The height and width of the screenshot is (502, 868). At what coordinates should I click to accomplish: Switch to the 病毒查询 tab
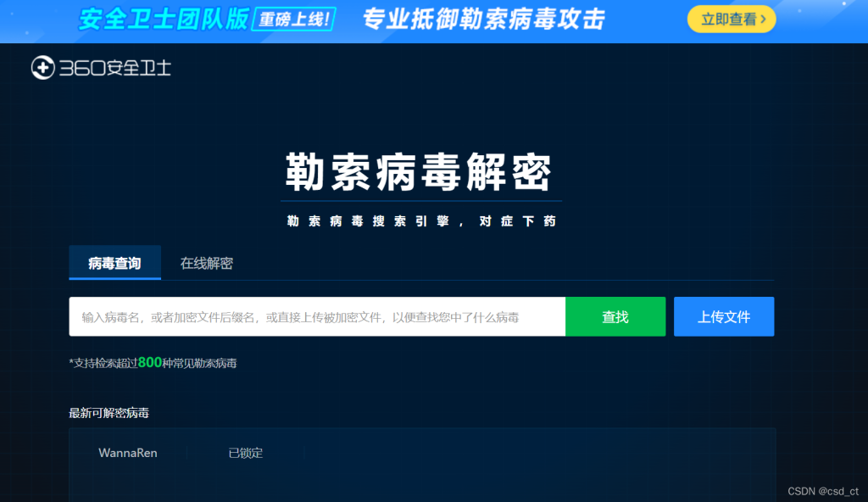pos(114,263)
